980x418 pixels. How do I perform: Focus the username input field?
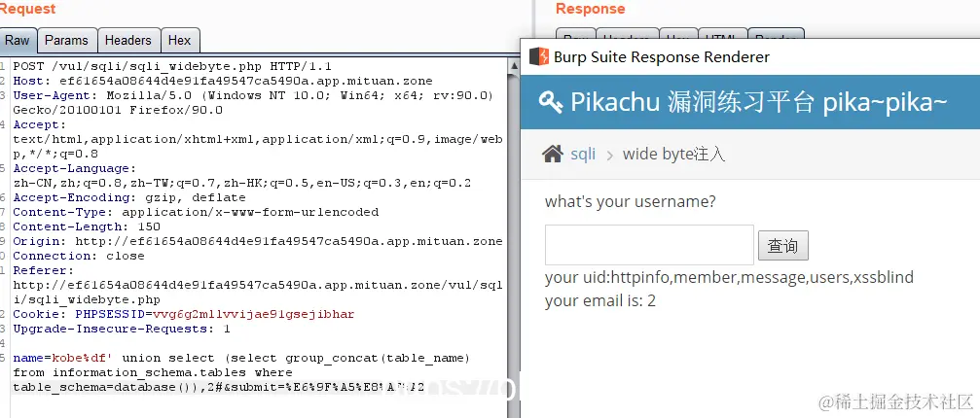pyautogui.click(x=649, y=245)
